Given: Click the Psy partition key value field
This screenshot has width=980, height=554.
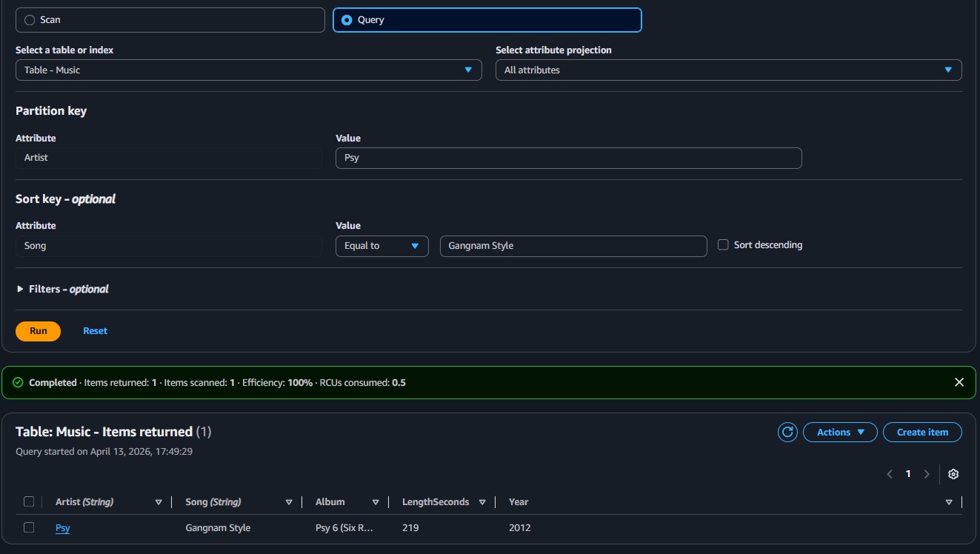Looking at the screenshot, I should (x=568, y=158).
